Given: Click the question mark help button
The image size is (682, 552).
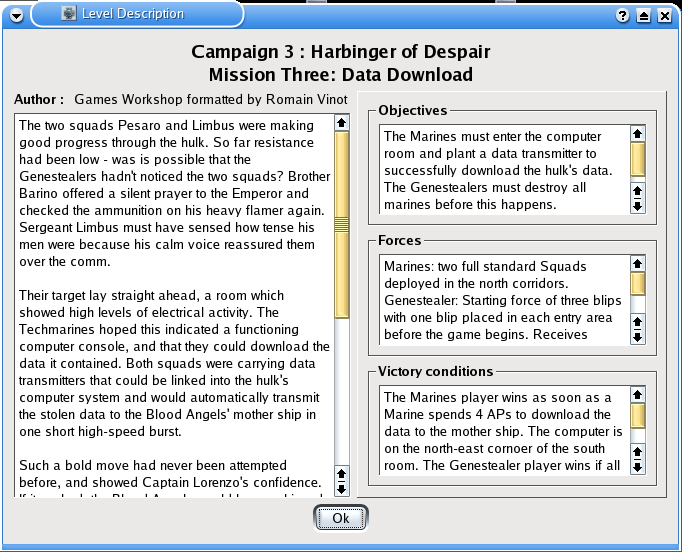Looking at the screenshot, I should tap(622, 16).
